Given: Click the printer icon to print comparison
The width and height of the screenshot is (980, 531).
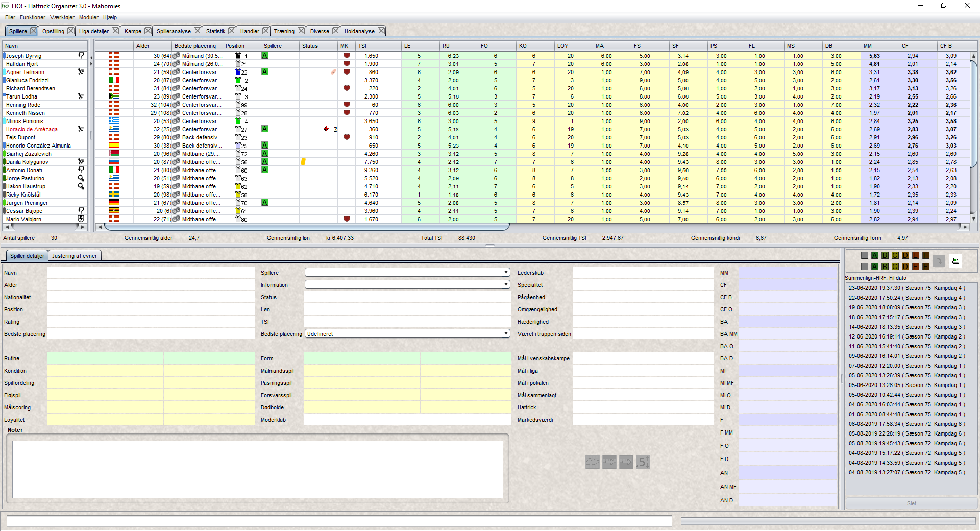Looking at the screenshot, I should point(956,261).
